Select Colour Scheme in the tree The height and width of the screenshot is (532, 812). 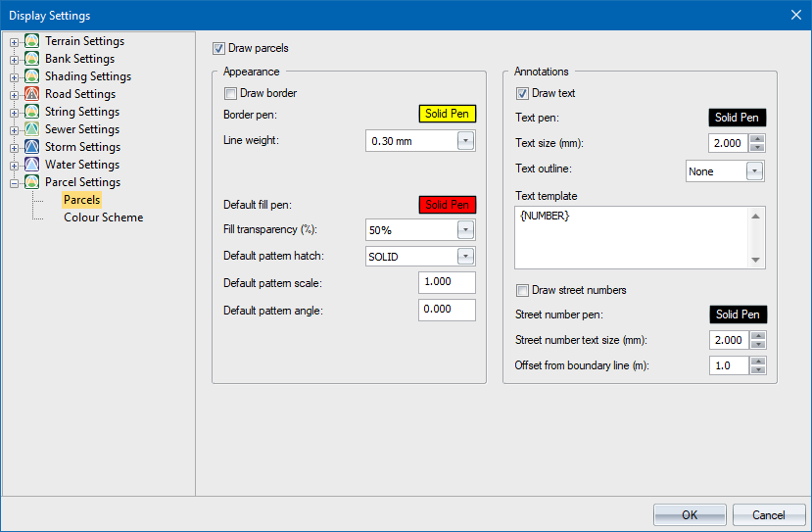[x=103, y=218]
